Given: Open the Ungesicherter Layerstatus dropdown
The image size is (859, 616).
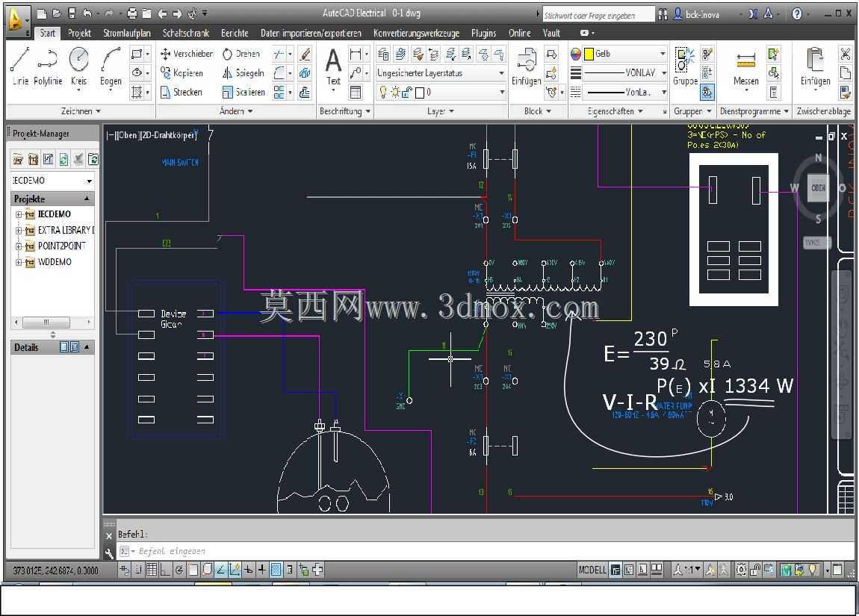Looking at the screenshot, I should [x=440, y=73].
